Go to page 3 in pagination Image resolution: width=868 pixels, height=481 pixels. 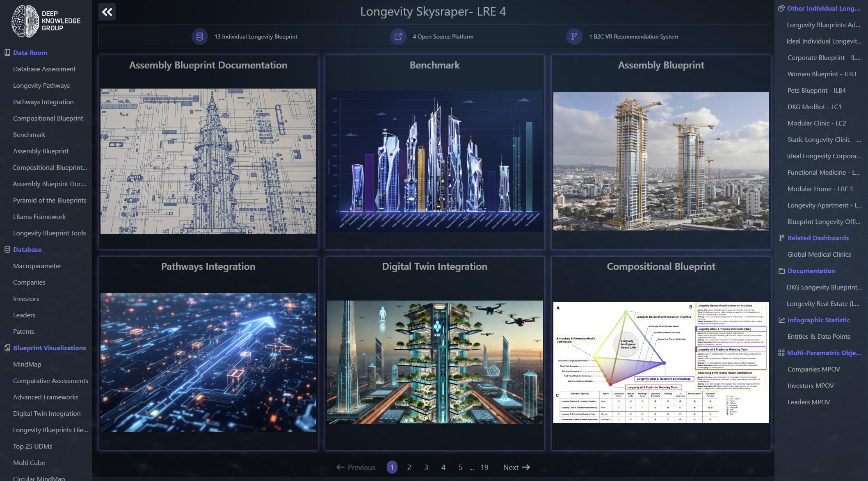(426, 467)
